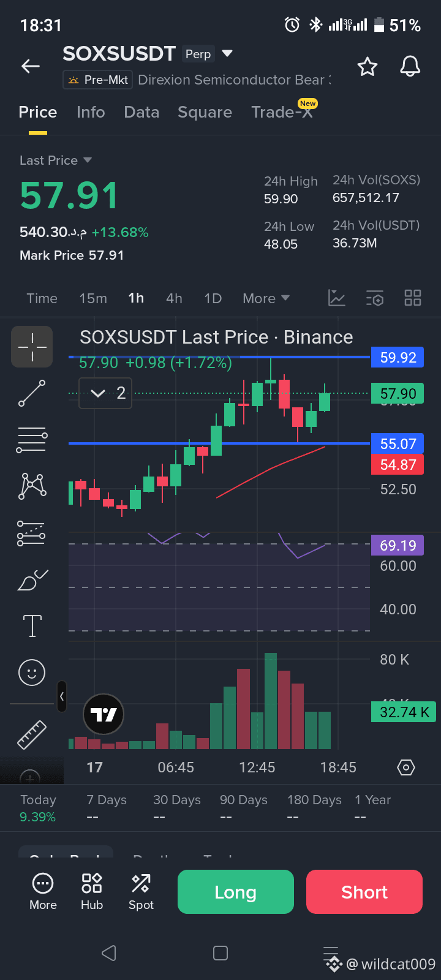Image resolution: width=441 pixels, height=980 pixels.
Task: Select the crosshair cursor tool
Action: coord(32,347)
